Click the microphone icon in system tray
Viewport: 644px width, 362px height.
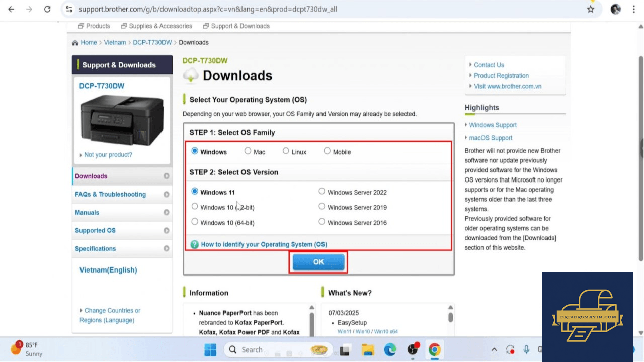(526, 349)
